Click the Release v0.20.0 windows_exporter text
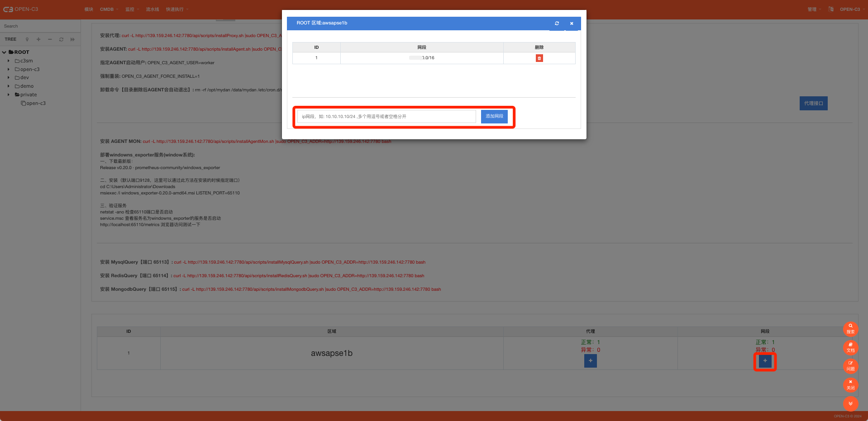Image resolution: width=868 pixels, height=421 pixels. (x=160, y=167)
